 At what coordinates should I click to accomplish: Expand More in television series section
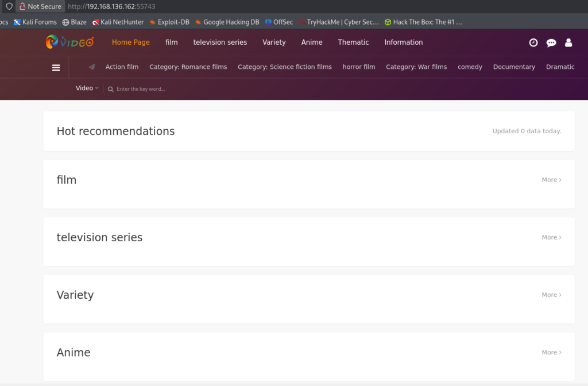[551, 237]
